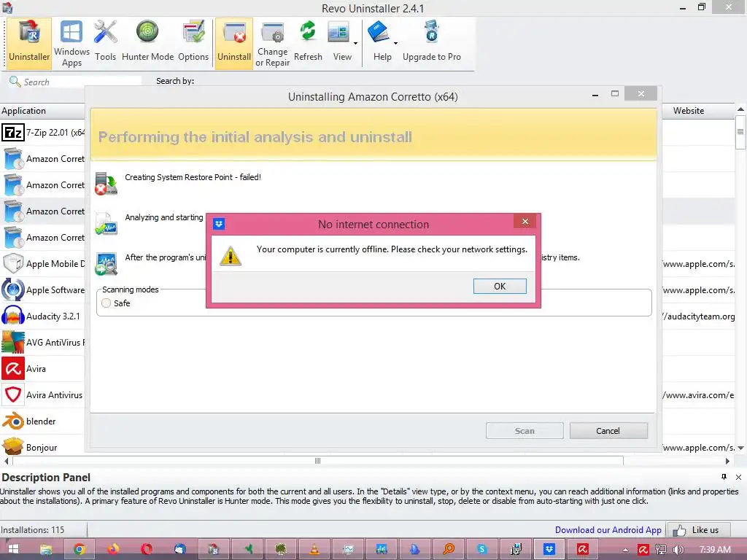The height and width of the screenshot is (560, 747).
Task: Select Audacity 3.2.1 in the list
Action: pyautogui.click(x=43, y=316)
